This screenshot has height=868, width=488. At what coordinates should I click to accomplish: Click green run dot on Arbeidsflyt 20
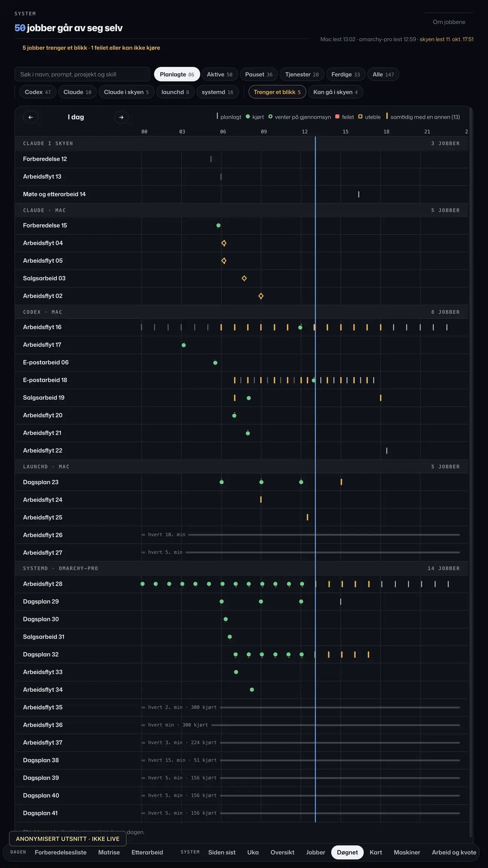[x=234, y=416]
